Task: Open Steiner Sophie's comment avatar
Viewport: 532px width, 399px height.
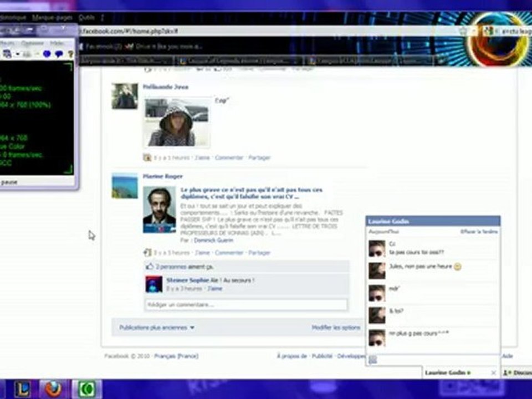Action: tap(154, 284)
